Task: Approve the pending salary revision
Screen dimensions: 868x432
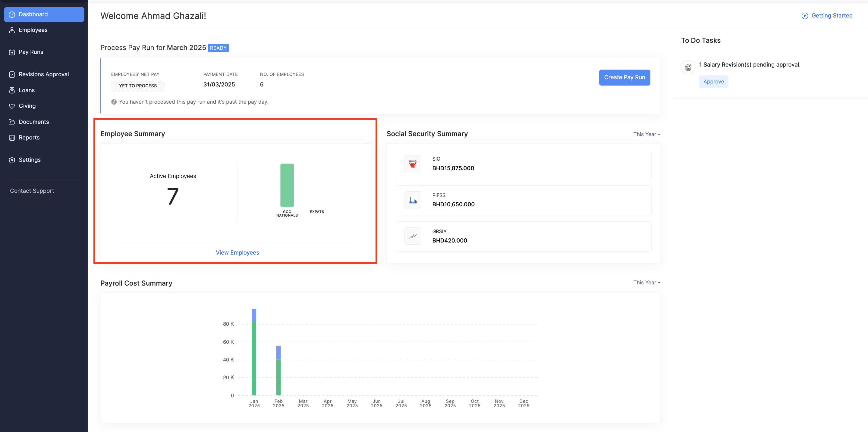Action: point(713,82)
